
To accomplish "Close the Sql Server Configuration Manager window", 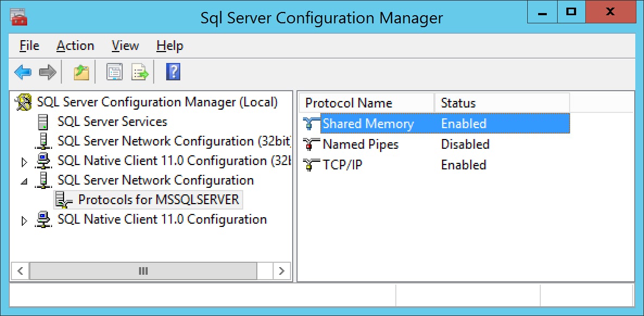I will pos(610,12).
